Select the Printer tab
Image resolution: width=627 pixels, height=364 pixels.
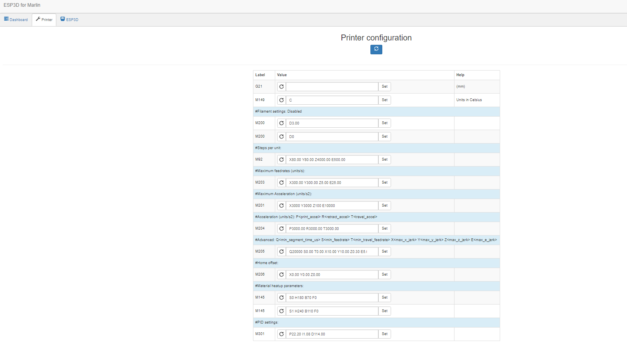[x=44, y=19]
